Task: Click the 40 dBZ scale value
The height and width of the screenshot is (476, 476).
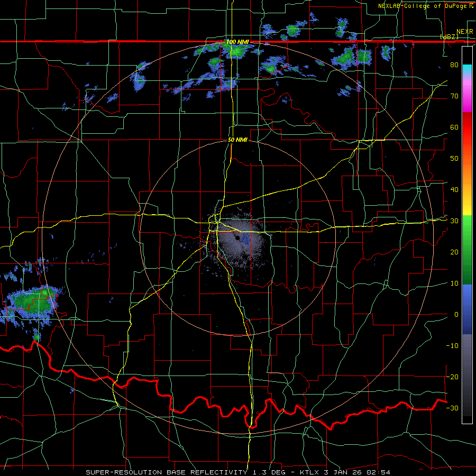Action: tap(454, 190)
